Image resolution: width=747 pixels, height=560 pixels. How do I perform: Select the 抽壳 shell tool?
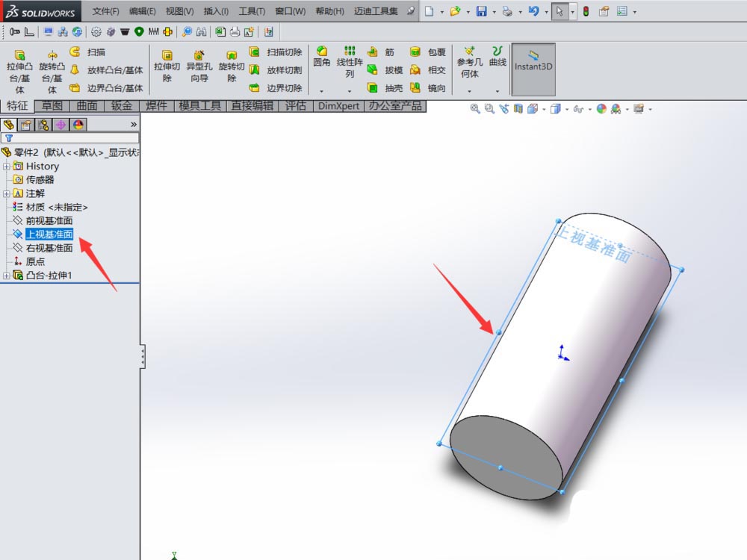click(x=385, y=88)
